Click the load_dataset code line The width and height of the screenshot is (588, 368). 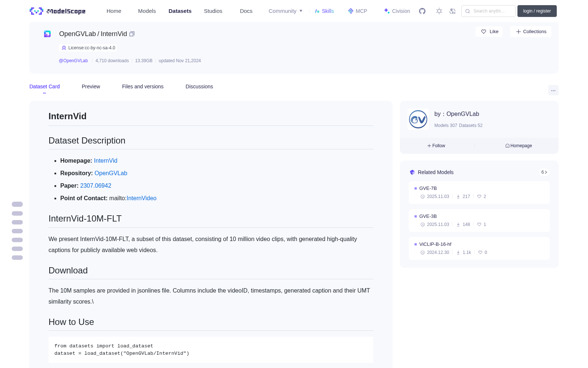[x=122, y=353]
